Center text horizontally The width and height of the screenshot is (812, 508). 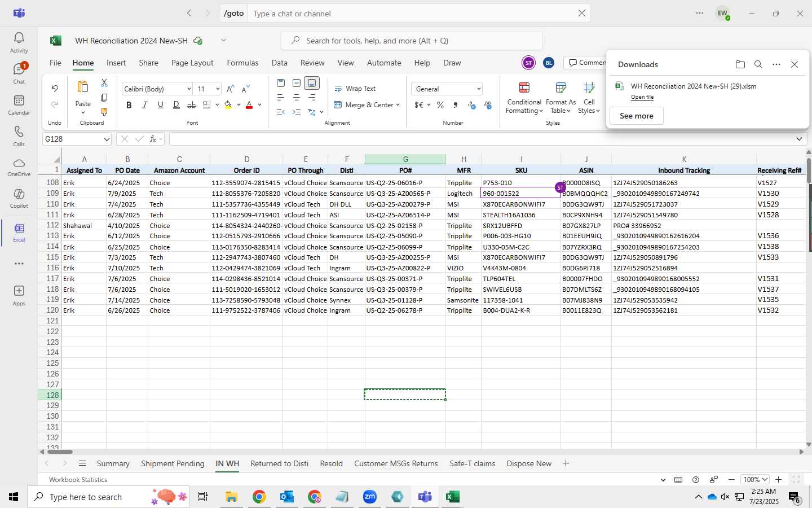point(297,98)
